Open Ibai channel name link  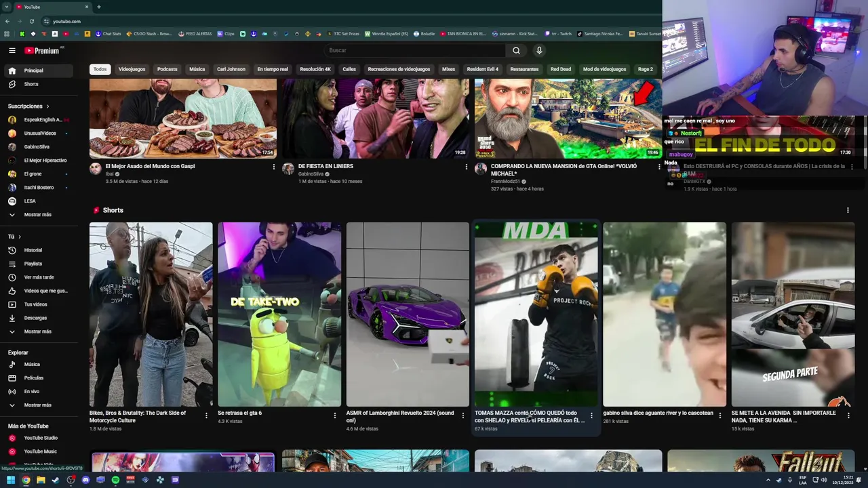click(x=109, y=174)
